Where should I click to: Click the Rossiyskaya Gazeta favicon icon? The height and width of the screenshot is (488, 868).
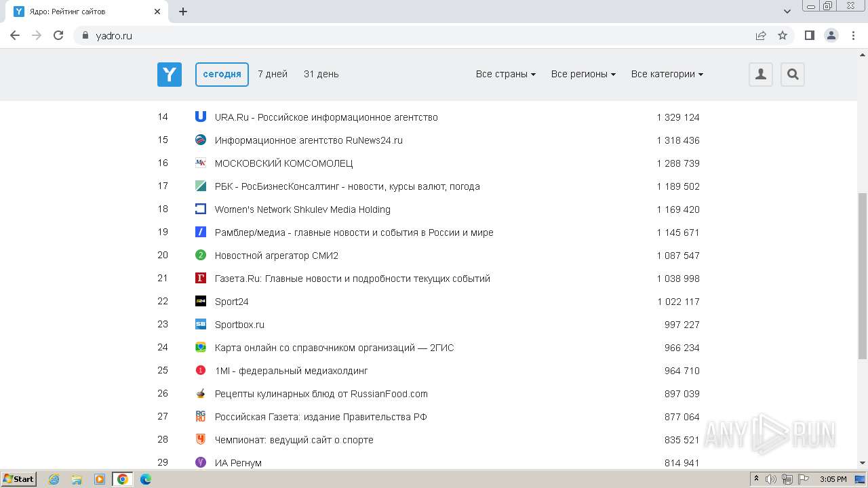[x=201, y=416]
